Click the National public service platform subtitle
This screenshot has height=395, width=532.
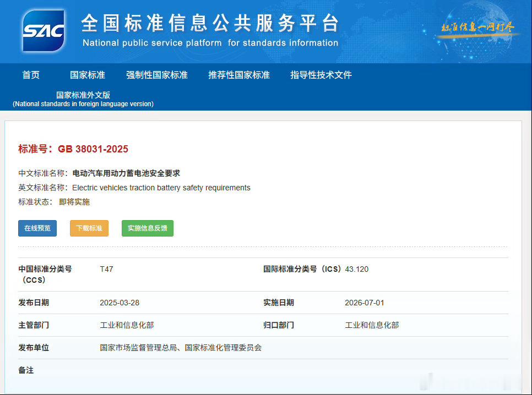click(x=210, y=43)
